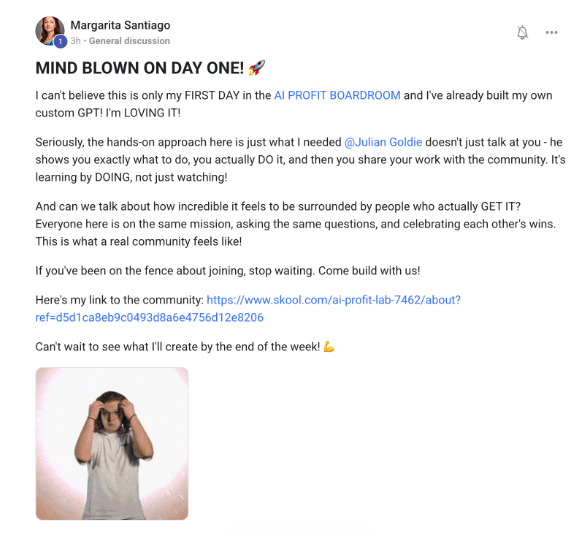Open Margarita Santiago's profile picture

pyautogui.click(x=50, y=31)
